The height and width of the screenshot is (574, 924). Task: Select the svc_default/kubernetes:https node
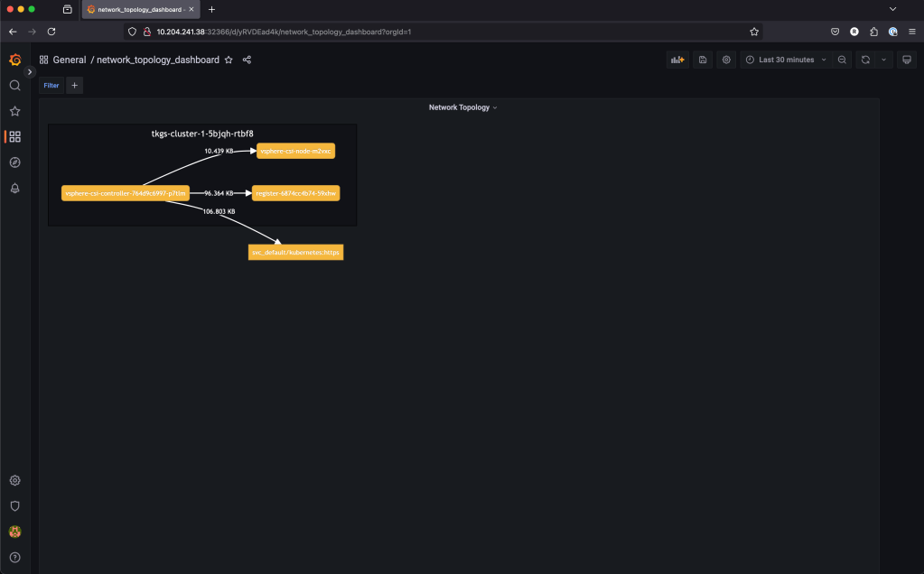coord(295,253)
